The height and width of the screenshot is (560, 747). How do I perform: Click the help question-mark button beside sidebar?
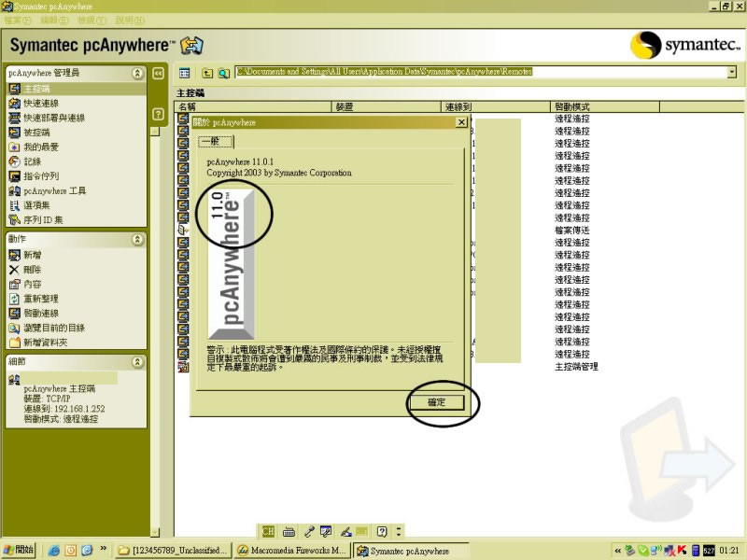click(158, 114)
